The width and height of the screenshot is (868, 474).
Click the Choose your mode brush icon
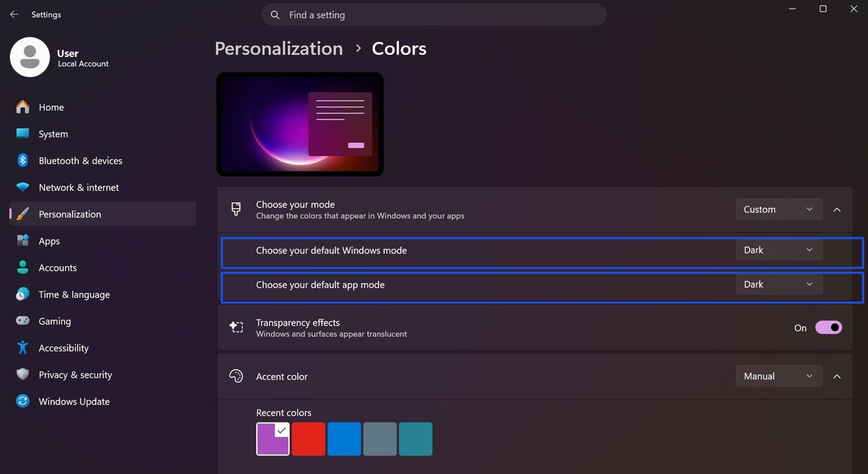click(x=236, y=209)
